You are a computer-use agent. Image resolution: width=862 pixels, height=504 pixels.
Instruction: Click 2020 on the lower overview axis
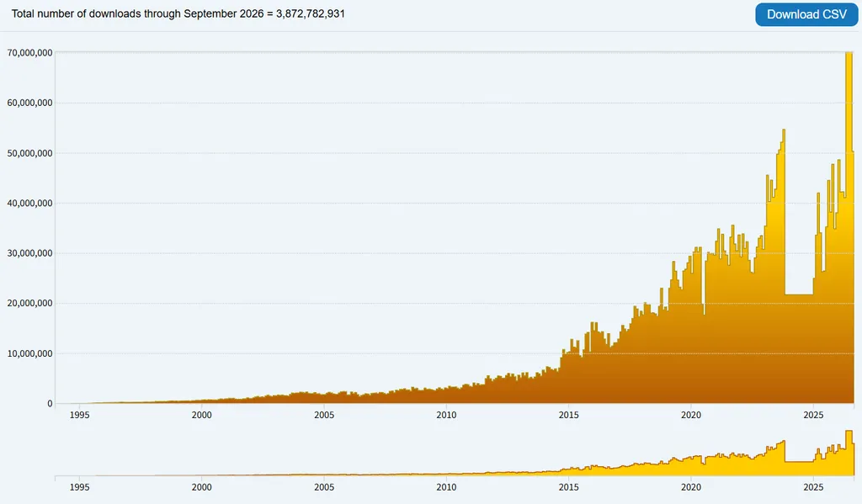691,487
